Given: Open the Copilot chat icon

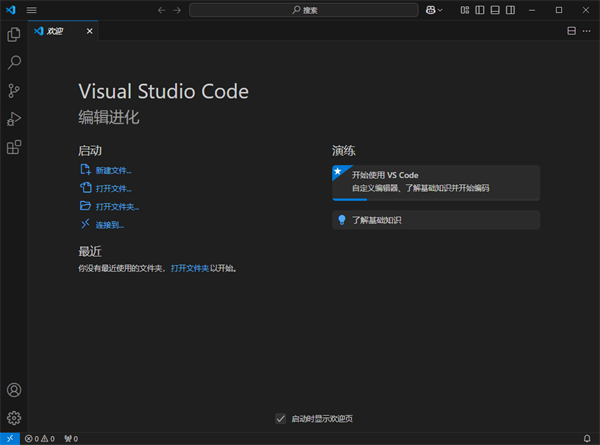Looking at the screenshot, I should point(430,10).
